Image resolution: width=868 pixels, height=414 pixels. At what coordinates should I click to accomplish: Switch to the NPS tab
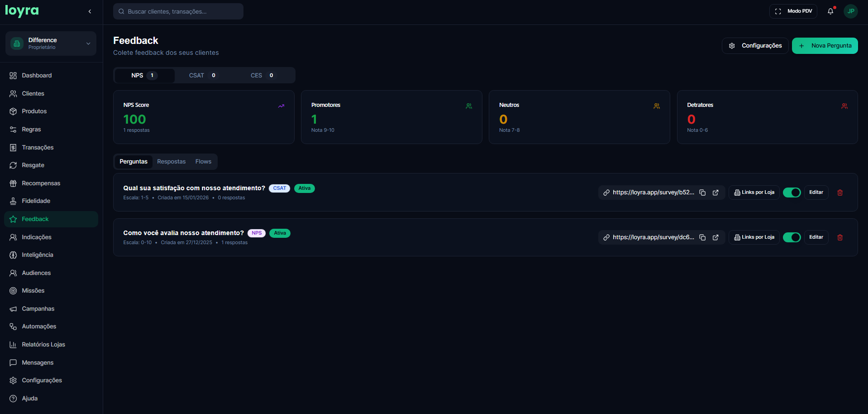click(144, 76)
